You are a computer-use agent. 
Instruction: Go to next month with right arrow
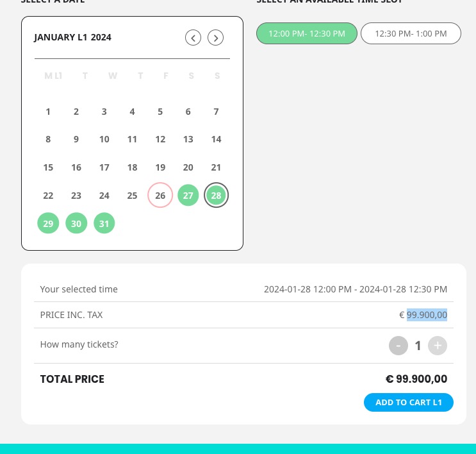[215, 38]
